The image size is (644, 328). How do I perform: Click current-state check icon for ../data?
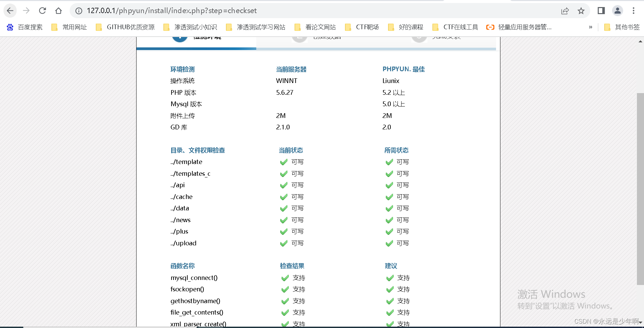[x=284, y=208]
